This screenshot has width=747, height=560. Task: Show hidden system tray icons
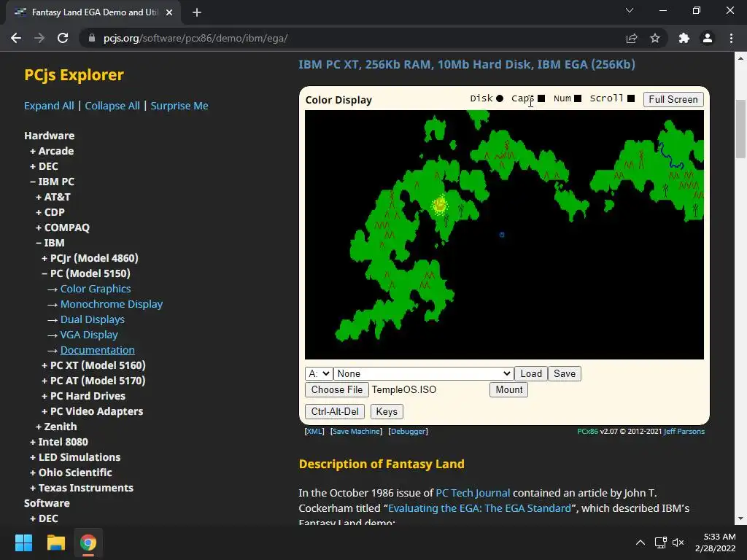pyautogui.click(x=640, y=542)
